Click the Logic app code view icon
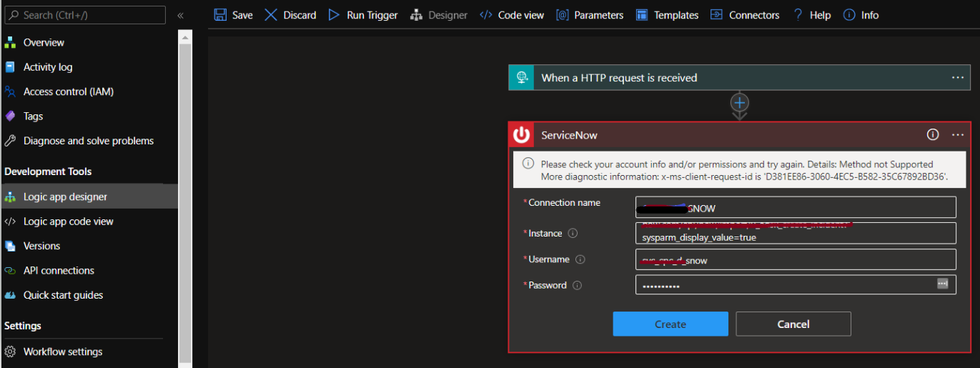980x368 pixels. pos(10,222)
